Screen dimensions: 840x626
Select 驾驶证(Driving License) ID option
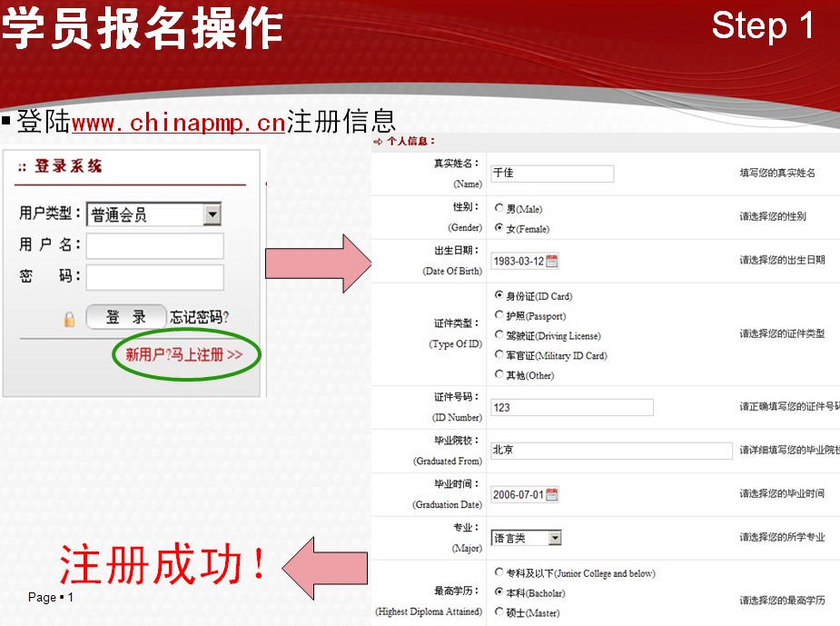(x=499, y=335)
